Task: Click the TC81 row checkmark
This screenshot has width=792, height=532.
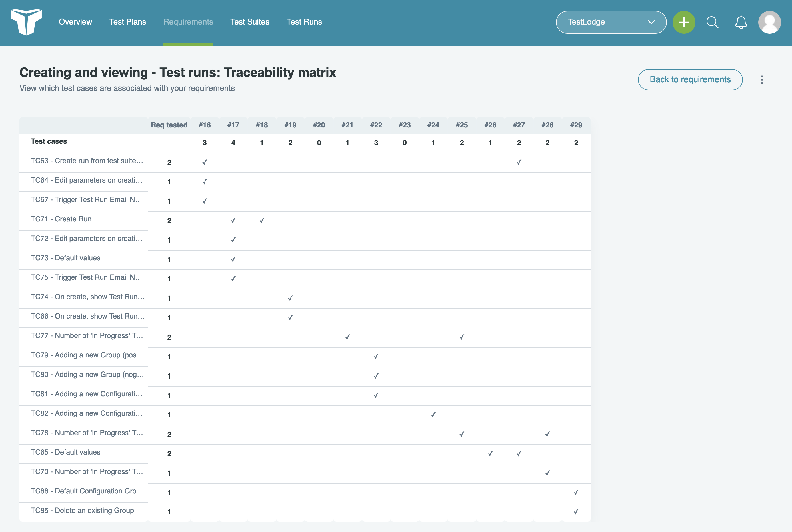Action: click(x=376, y=395)
